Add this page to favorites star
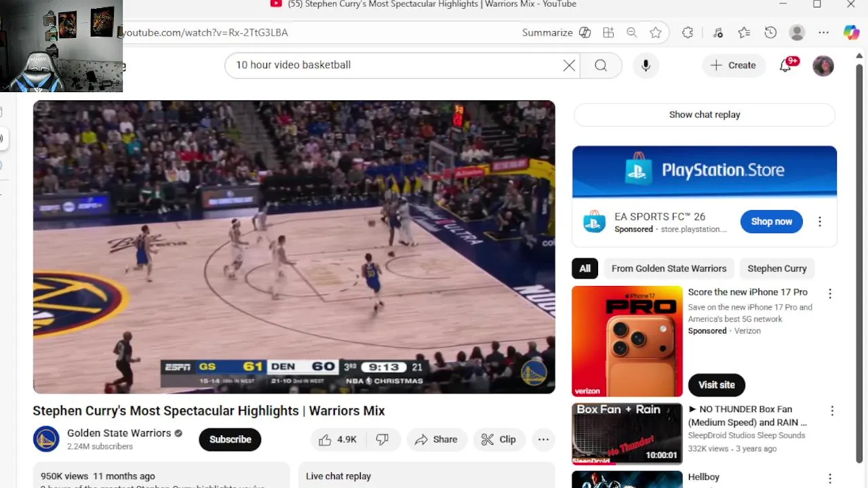The height and width of the screenshot is (488, 868). 655,33
